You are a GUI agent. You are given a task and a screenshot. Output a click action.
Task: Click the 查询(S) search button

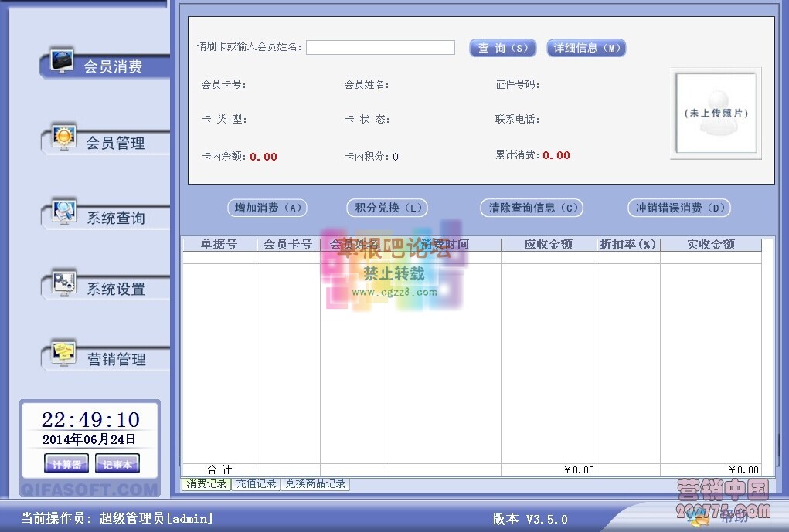click(x=502, y=47)
